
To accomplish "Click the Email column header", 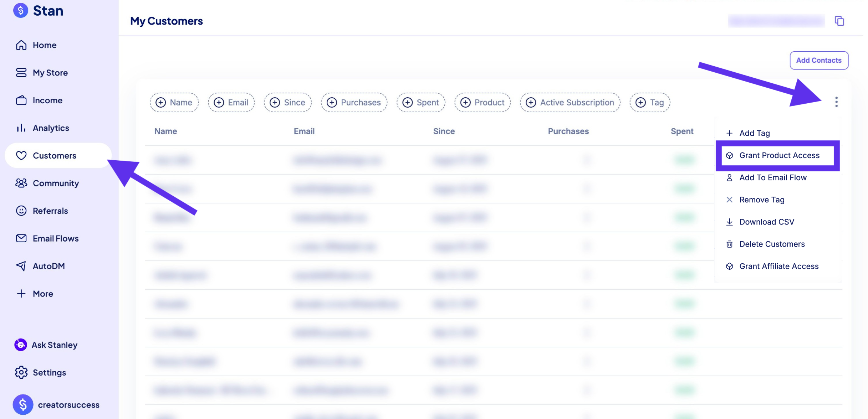I will point(304,131).
